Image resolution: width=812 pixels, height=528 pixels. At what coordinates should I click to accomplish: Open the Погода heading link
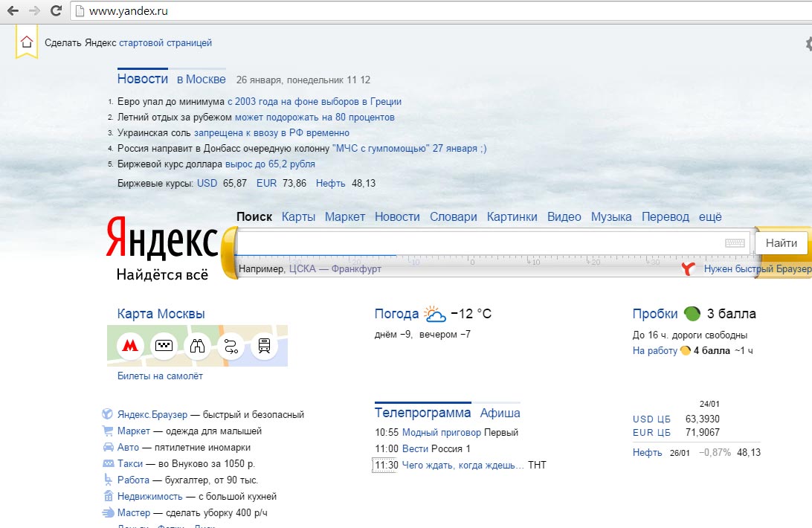(x=396, y=314)
